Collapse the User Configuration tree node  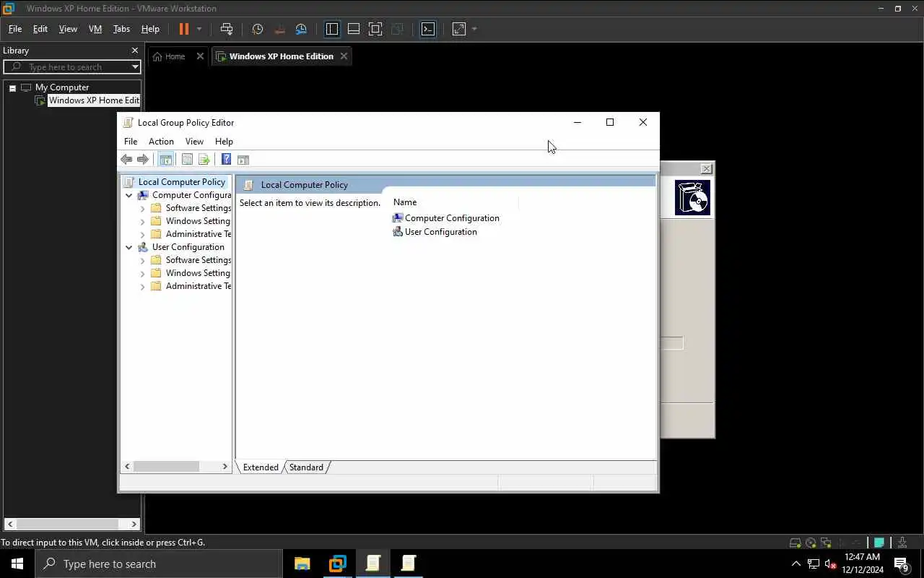[x=128, y=247]
